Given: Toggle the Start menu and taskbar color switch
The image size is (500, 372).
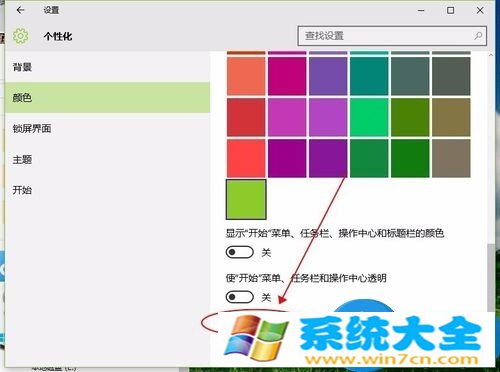Looking at the screenshot, I should [x=240, y=252].
